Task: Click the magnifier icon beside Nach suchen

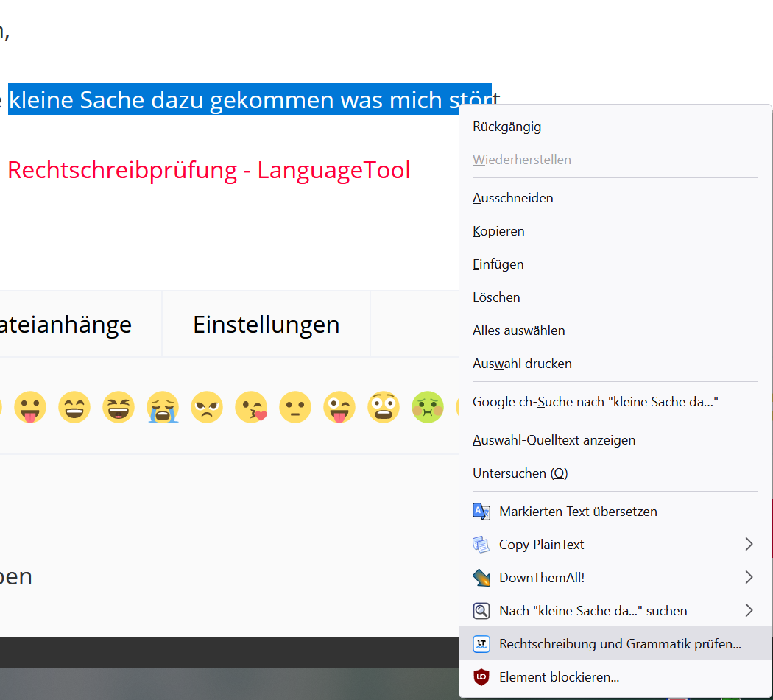Action: [481, 611]
